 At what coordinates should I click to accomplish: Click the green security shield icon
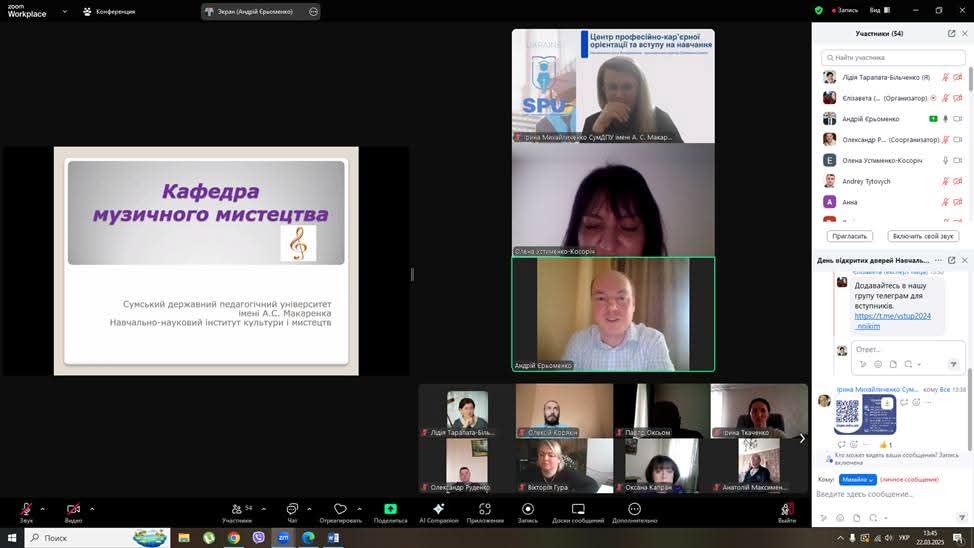819,11
